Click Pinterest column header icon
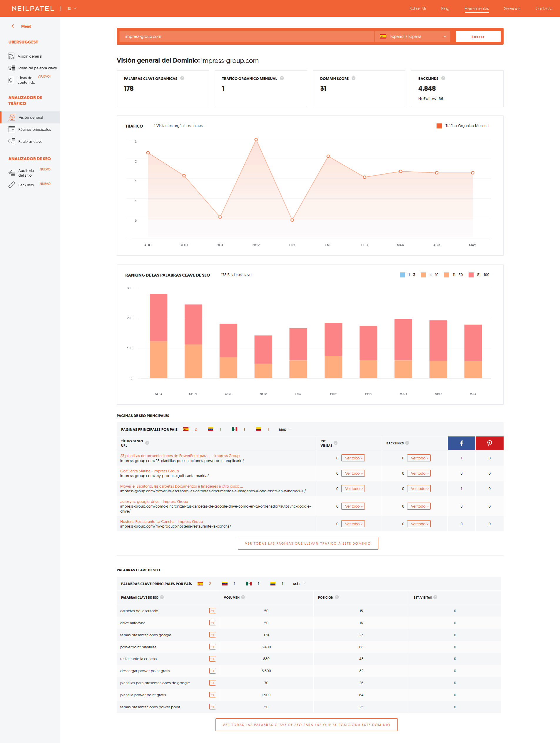560x743 pixels. [x=489, y=443]
